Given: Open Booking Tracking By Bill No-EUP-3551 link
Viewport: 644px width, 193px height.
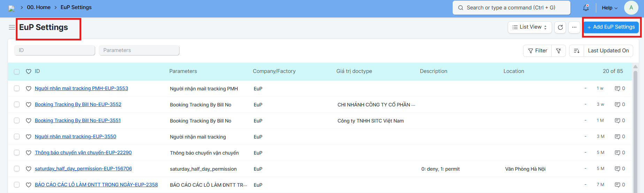Looking at the screenshot, I should click(78, 120).
